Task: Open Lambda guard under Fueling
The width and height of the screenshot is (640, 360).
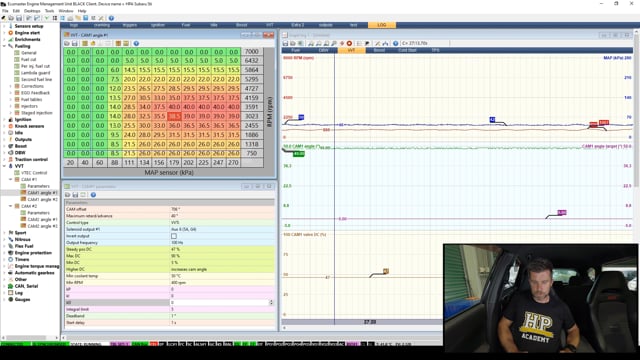Action: tap(35, 73)
